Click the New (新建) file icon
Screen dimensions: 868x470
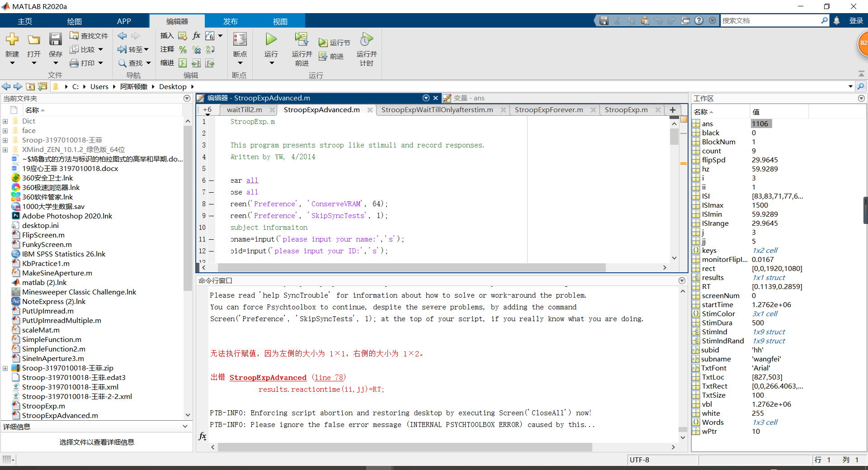(12, 39)
